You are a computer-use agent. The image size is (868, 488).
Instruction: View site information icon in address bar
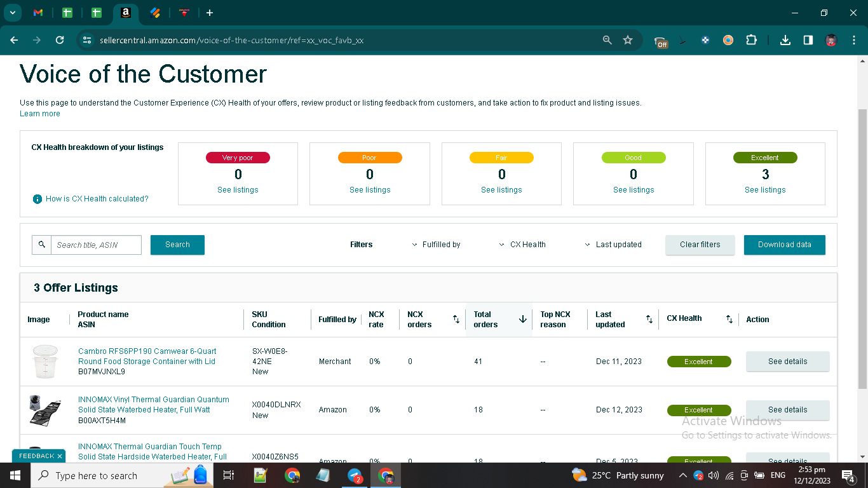tap(87, 40)
